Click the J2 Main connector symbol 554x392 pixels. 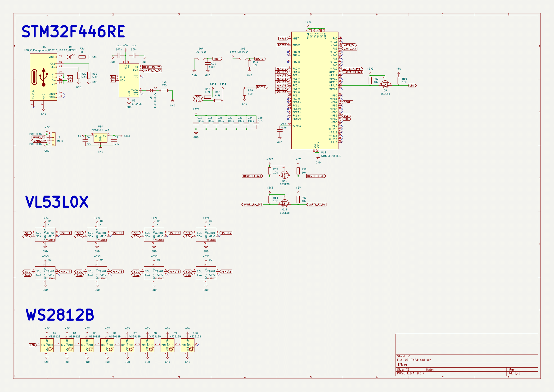54,139
